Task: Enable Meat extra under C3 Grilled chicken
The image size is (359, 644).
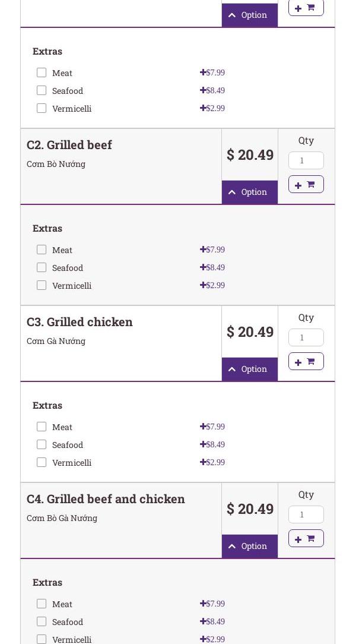Action: coord(42,427)
